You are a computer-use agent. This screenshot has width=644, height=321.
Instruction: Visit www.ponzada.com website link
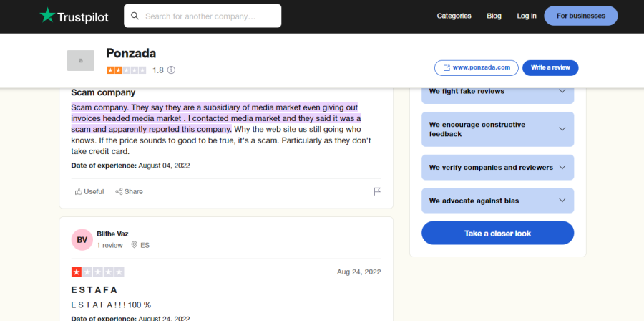[477, 68]
